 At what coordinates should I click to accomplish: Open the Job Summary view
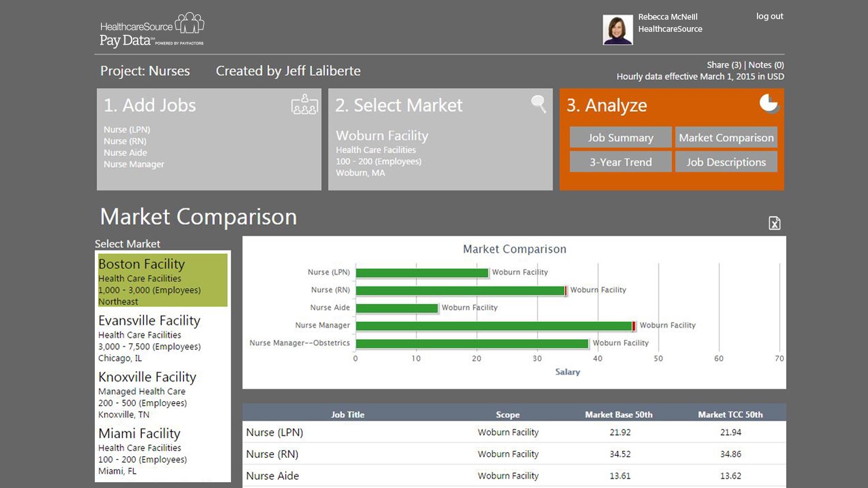[x=620, y=138]
